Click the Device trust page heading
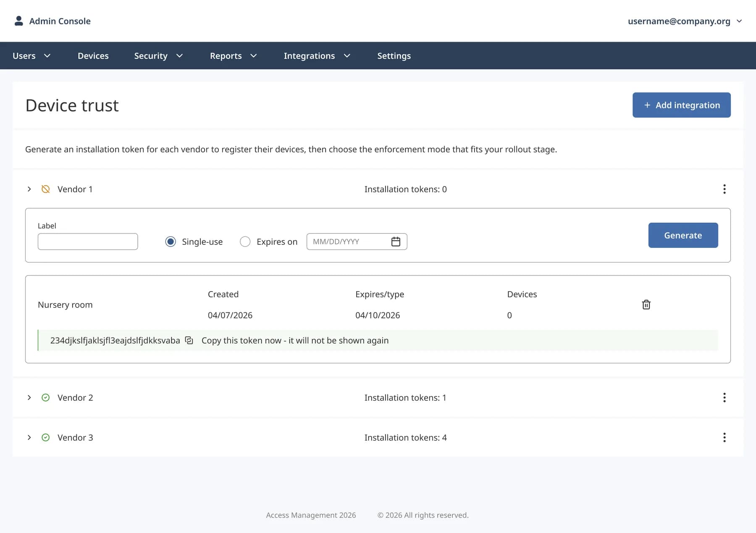This screenshot has height=533, width=756. (x=72, y=105)
